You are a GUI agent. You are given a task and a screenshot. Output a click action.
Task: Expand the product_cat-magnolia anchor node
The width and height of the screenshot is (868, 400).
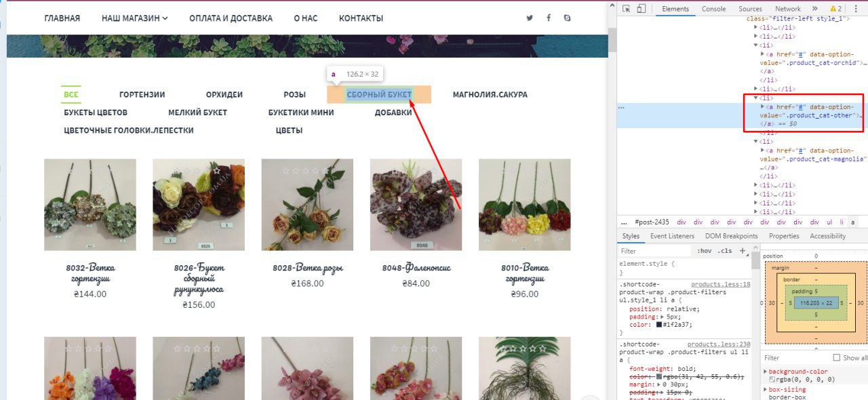click(763, 151)
